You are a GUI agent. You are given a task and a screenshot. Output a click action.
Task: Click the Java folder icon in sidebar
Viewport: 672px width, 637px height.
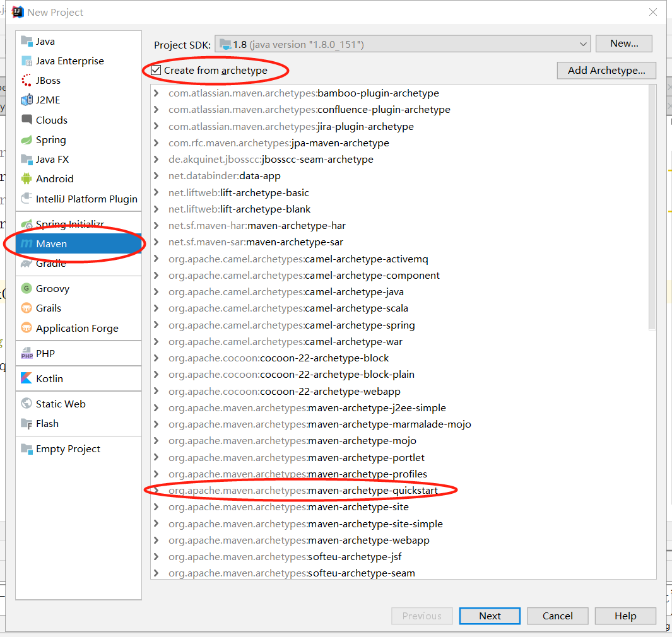27,42
